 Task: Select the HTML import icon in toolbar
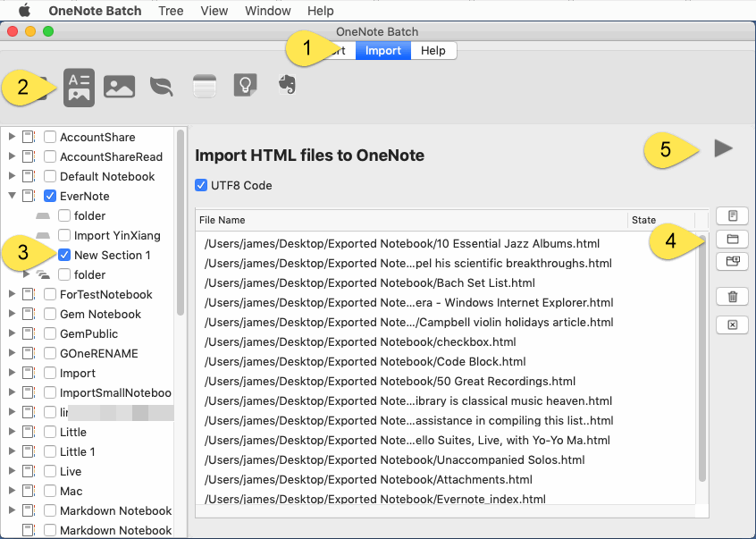point(79,88)
